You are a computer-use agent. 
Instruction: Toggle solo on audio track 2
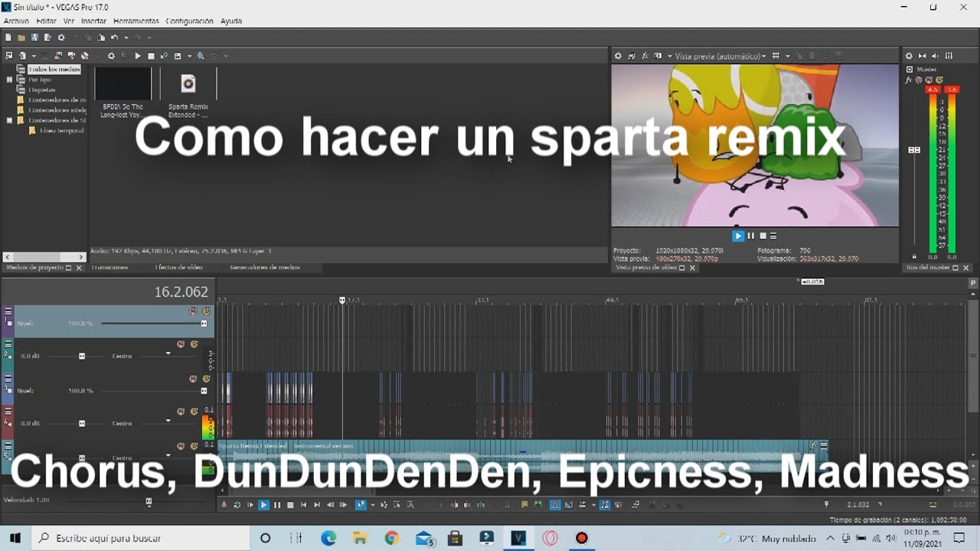click(x=194, y=344)
